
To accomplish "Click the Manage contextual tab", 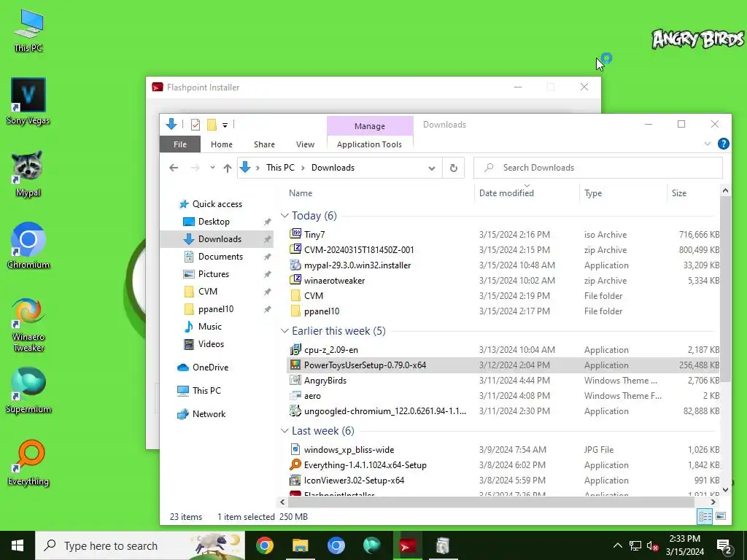I will coord(370,126).
